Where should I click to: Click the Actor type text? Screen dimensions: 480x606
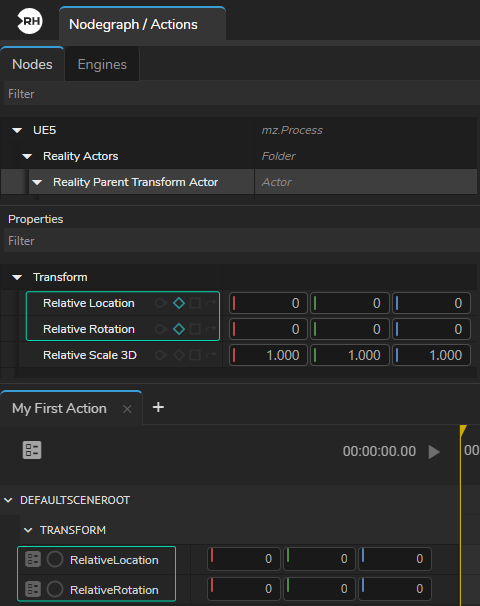(276, 182)
